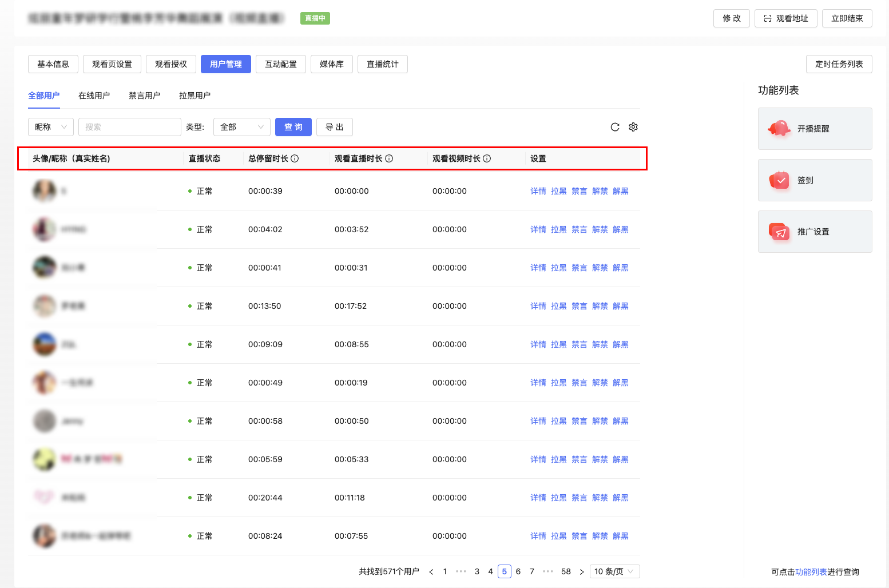Open the 开播提醒 function card
The height and width of the screenshot is (588, 889).
pos(815,129)
